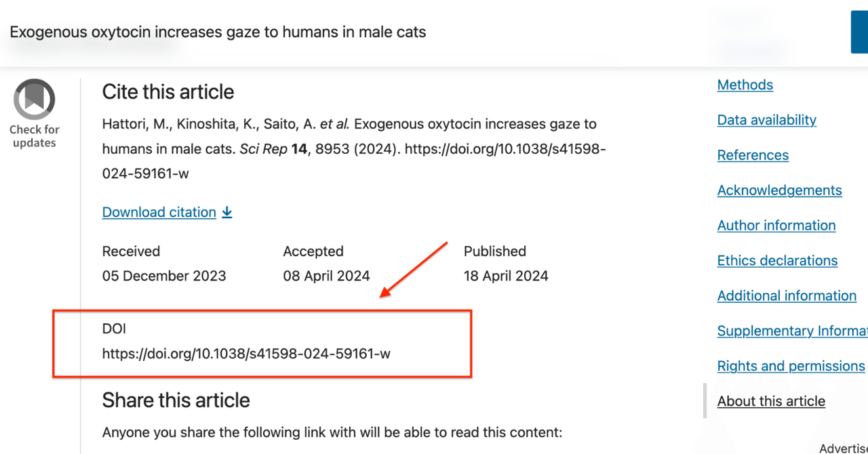Open Author information in sidebar
The width and height of the screenshot is (868, 454).
tap(776, 226)
